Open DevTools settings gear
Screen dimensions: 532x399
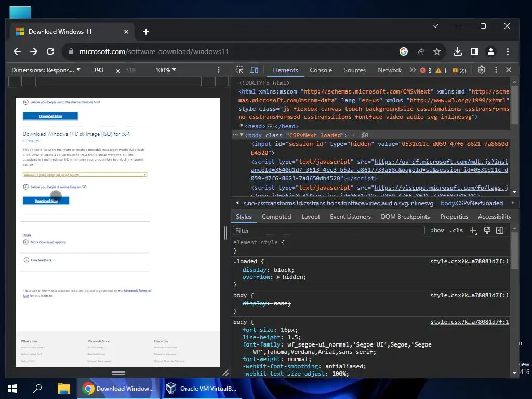pos(482,70)
